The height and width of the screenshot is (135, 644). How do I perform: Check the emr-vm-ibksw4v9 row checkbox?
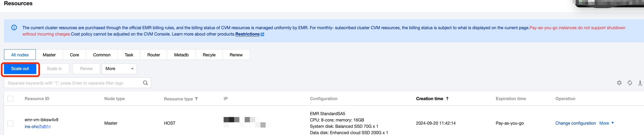click(x=10, y=123)
